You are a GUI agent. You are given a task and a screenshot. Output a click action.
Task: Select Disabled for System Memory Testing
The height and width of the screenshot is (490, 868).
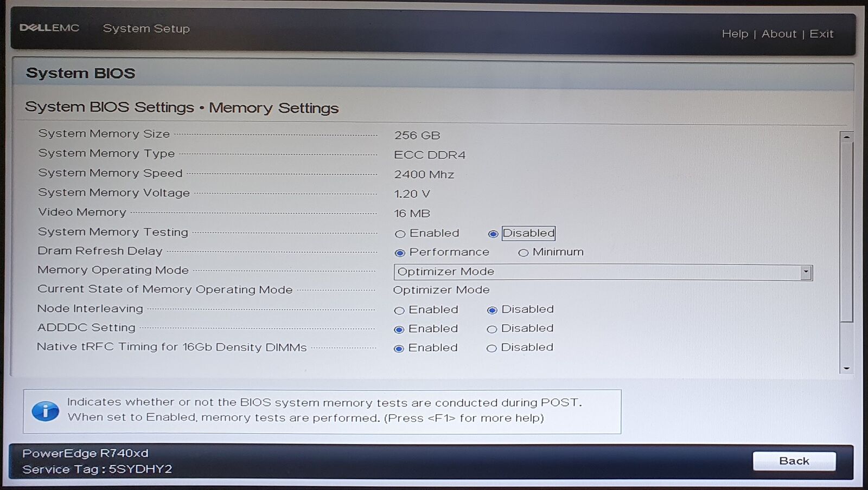[493, 234]
